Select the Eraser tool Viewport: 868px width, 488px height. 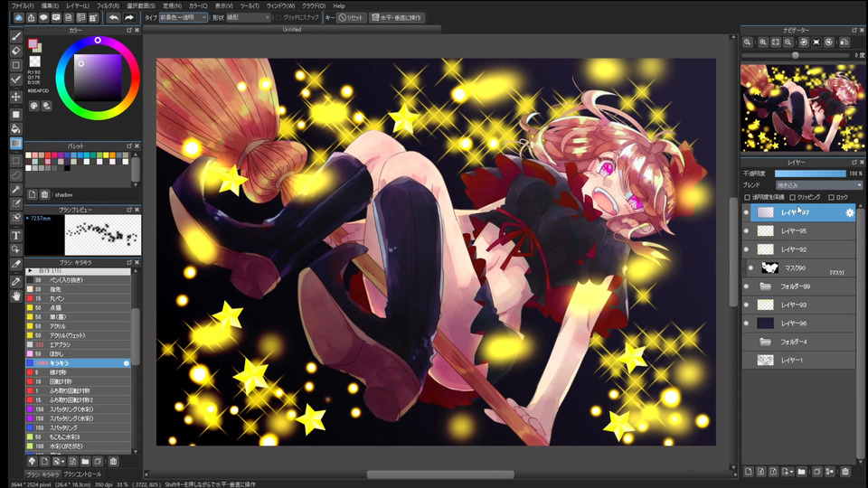click(16, 51)
